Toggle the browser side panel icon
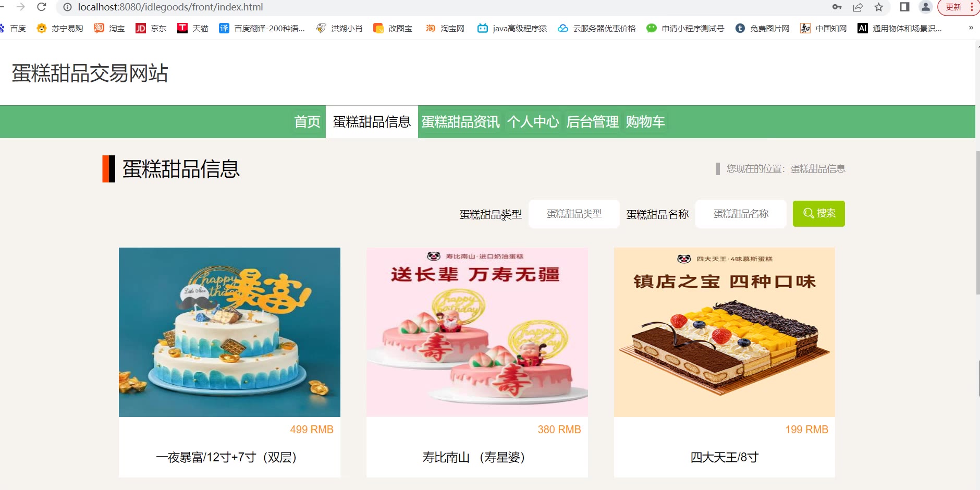 pos(905,7)
